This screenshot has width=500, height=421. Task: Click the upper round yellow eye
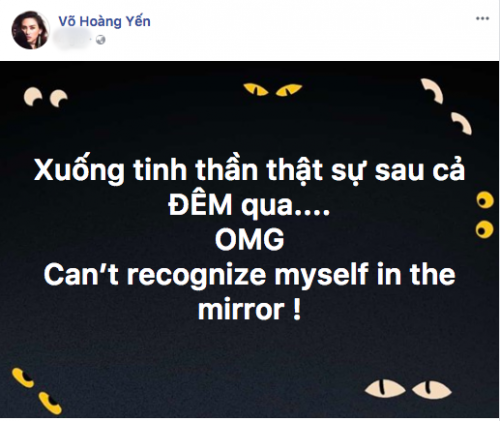pos(485,200)
